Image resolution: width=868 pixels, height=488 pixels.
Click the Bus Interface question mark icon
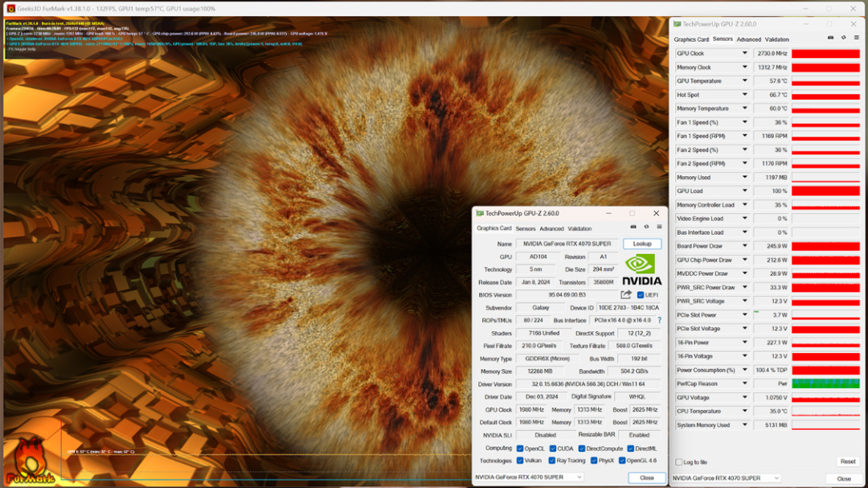660,320
